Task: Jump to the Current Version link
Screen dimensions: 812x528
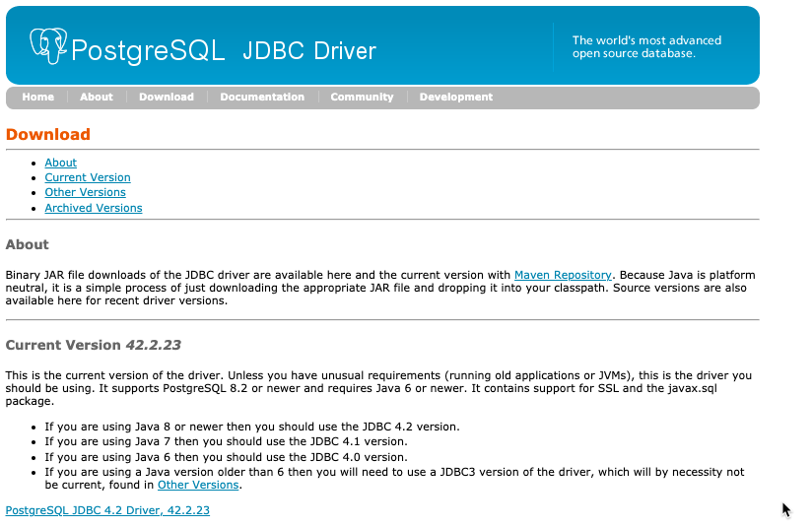Action: coord(88,177)
